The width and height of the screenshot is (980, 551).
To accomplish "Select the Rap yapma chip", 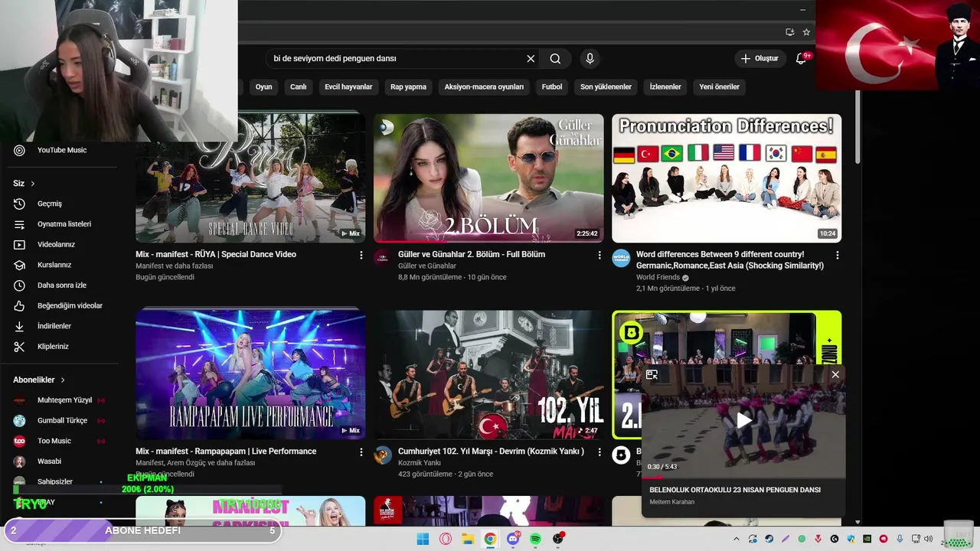I will pyautogui.click(x=408, y=87).
